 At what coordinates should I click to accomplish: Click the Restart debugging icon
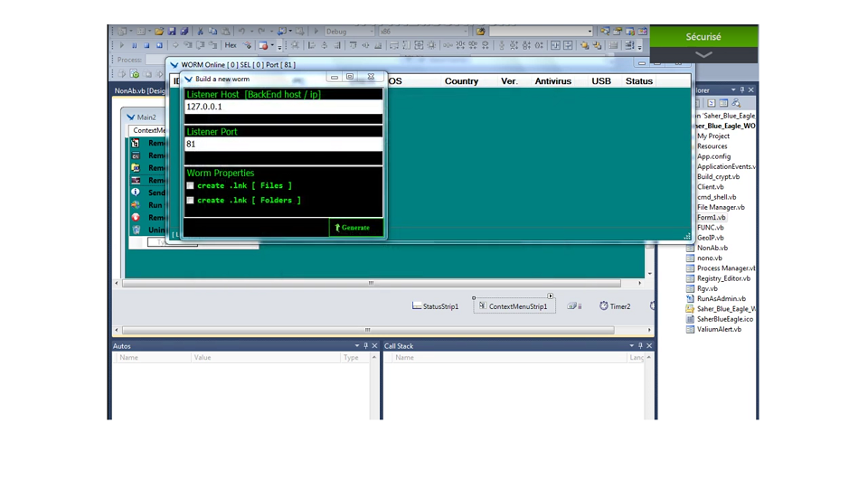(159, 45)
